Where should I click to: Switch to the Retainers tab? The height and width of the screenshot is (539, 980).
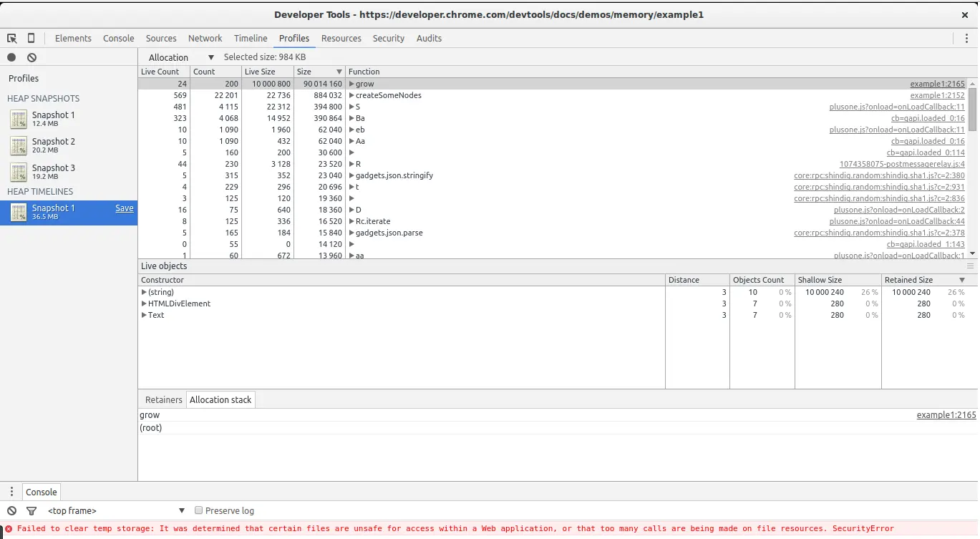tap(163, 399)
